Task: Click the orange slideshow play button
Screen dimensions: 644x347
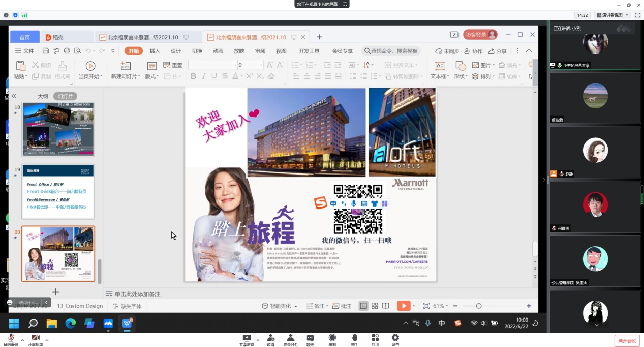Action: tap(403, 306)
